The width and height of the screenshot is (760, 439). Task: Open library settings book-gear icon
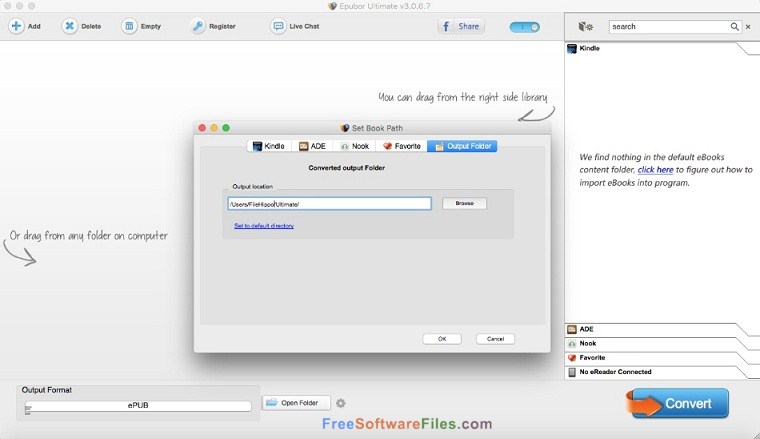pyautogui.click(x=586, y=27)
